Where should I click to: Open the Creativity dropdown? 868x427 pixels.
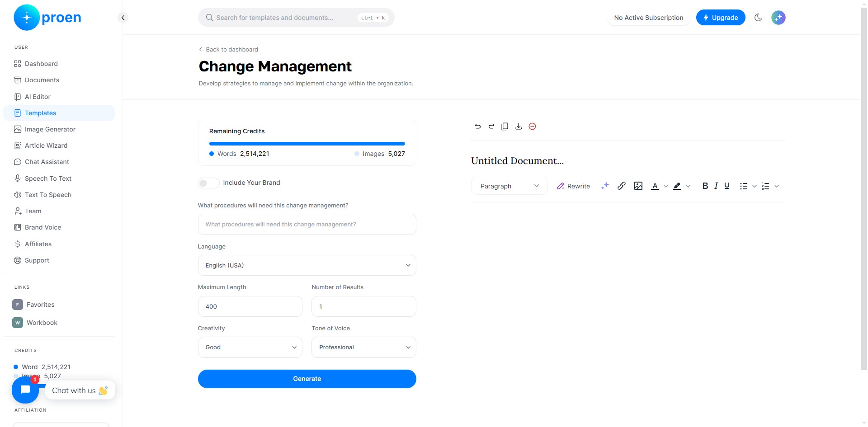pyautogui.click(x=250, y=347)
